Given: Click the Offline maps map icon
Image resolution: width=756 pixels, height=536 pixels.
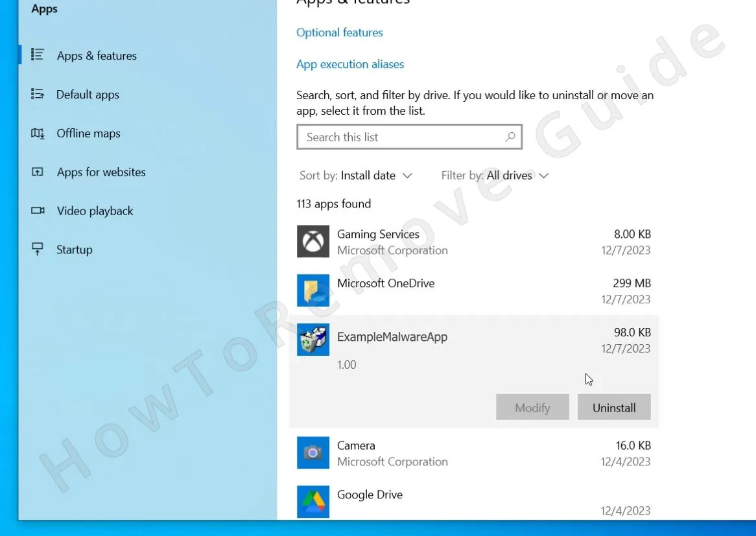Looking at the screenshot, I should coord(38,133).
